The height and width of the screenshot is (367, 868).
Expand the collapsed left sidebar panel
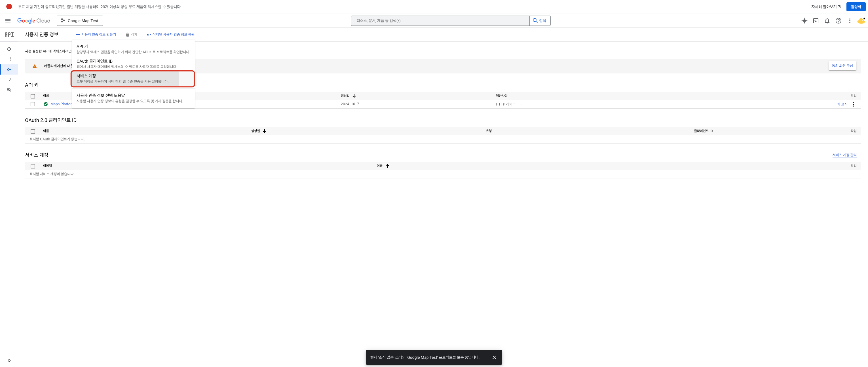[x=9, y=360]
